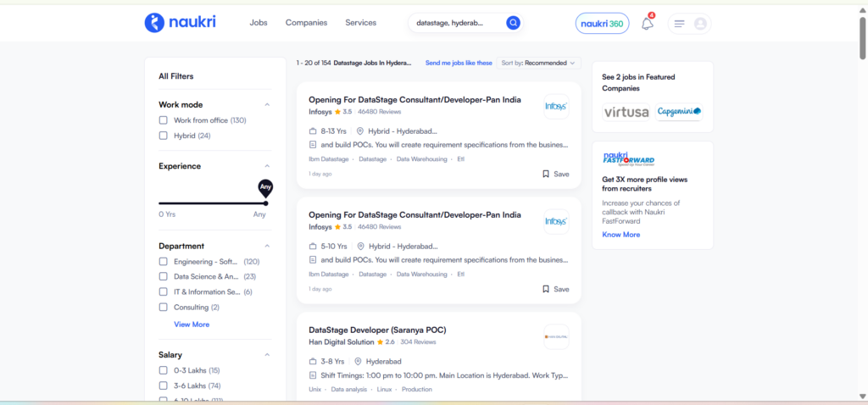Image resolution: width=868 pixels, height=405 pixels.
Task: Open the Services menu
Action: pos(361,23)
